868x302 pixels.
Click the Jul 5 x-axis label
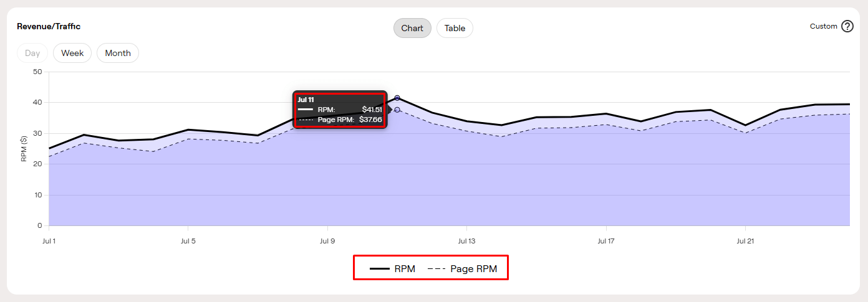[188, 240]
